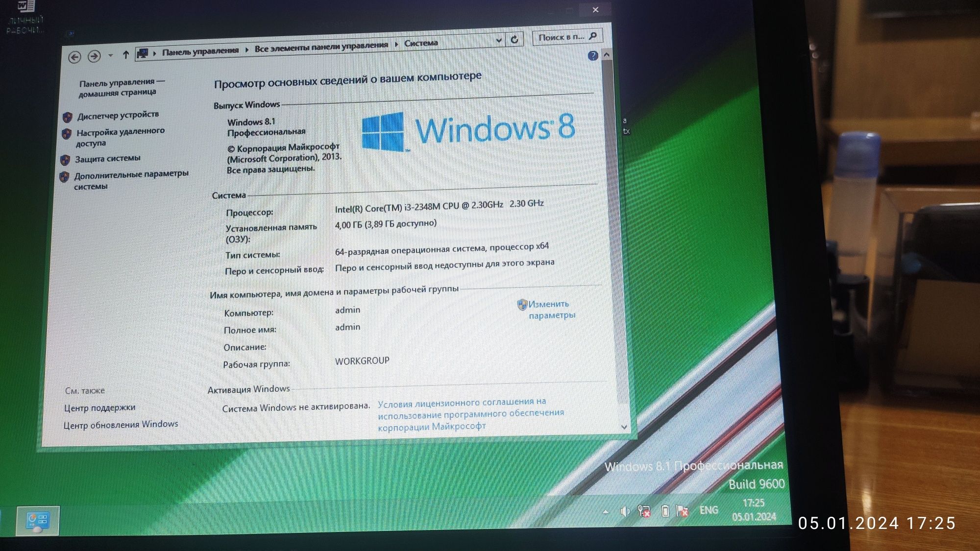Expand arrow after Панель управления breadcrumb
Screen dimensions: 980x551
pyautogui.click(x=246, y=49)
